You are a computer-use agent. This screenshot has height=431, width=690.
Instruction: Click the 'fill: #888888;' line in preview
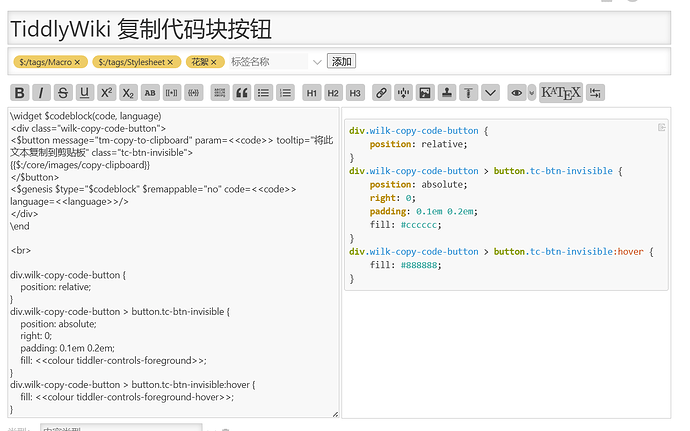click(x=405, y=265)
